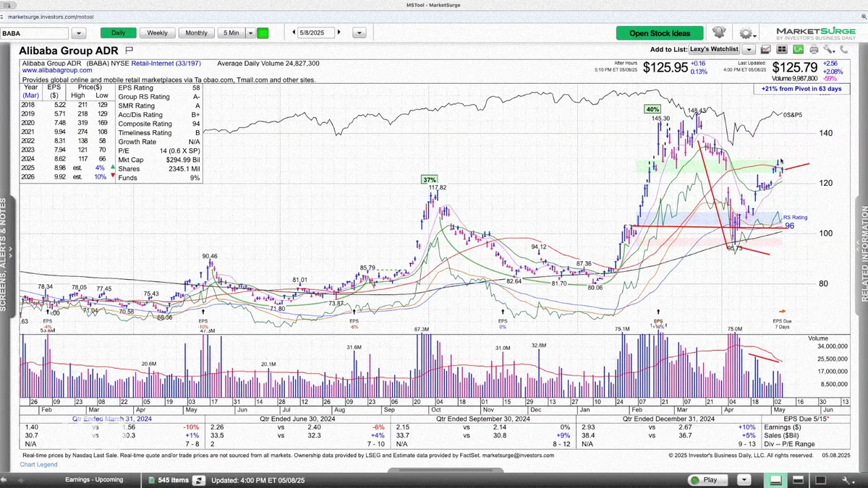Click the green chart pattern icon
This screenshot has width=868, height=488.
tap(798, 49)
